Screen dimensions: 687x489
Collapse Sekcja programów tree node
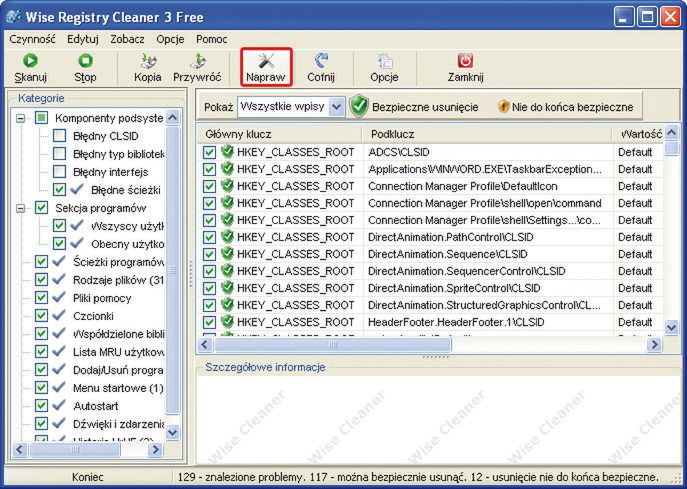(20, 208)
